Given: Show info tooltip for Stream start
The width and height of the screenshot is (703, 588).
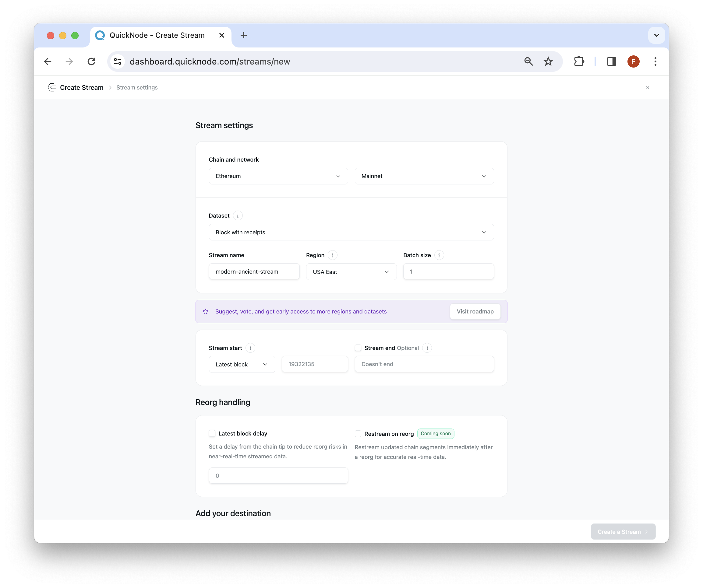Looking at the screenshot, I should click(x=250, y=348).
